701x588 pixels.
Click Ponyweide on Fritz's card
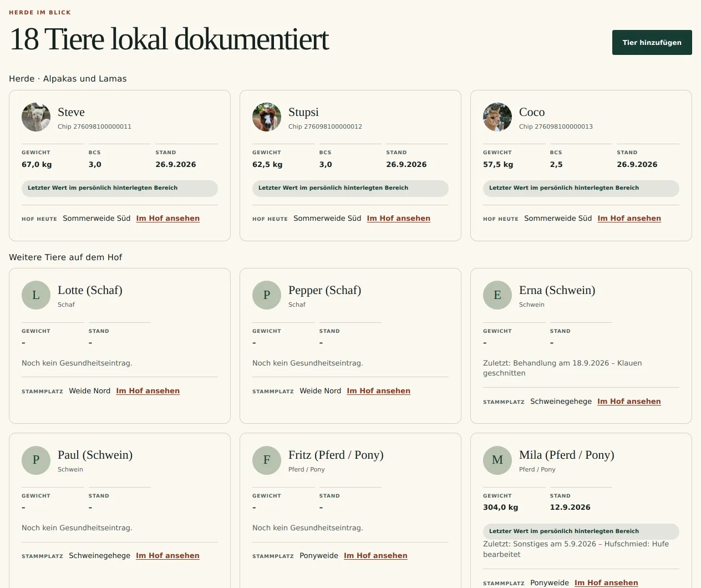tap(319, 556)
